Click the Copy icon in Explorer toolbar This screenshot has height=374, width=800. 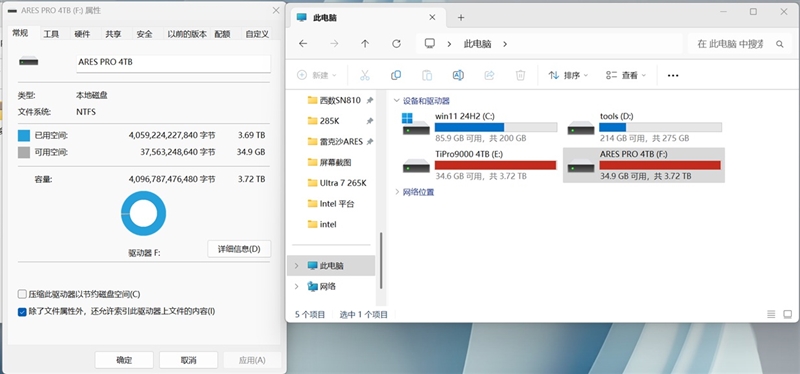(x=396, y=75)
